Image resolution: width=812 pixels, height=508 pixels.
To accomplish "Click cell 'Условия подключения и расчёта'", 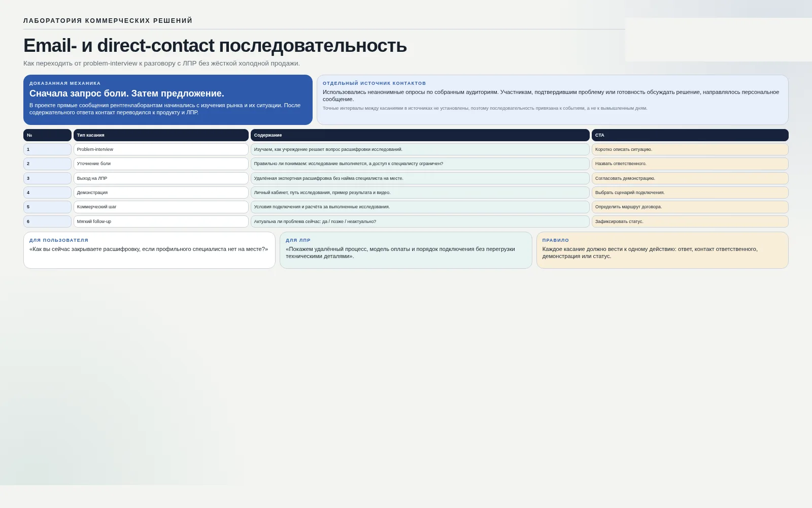I will [420, 207].
